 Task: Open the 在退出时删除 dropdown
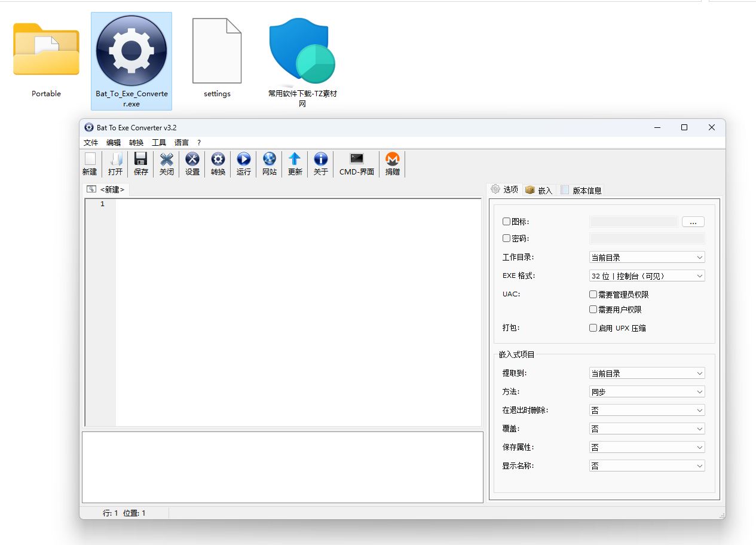point(647,411)
